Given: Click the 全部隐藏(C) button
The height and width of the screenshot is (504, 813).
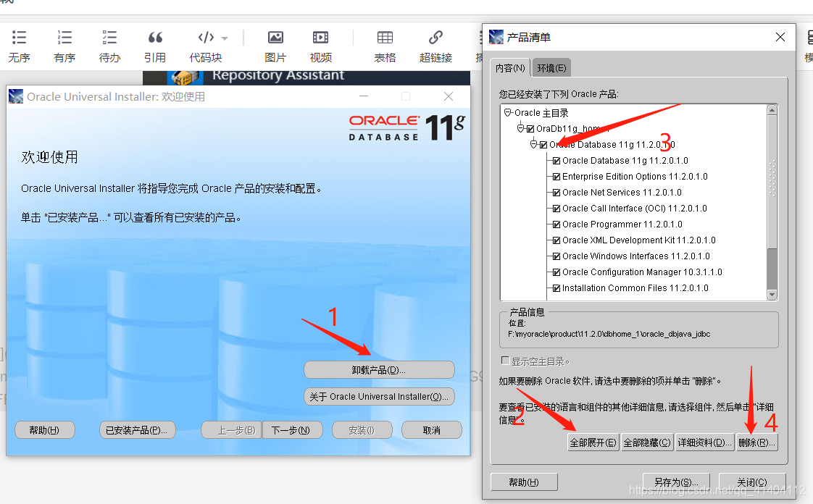Looking at the screenshot, I should [x=647, y=442].
